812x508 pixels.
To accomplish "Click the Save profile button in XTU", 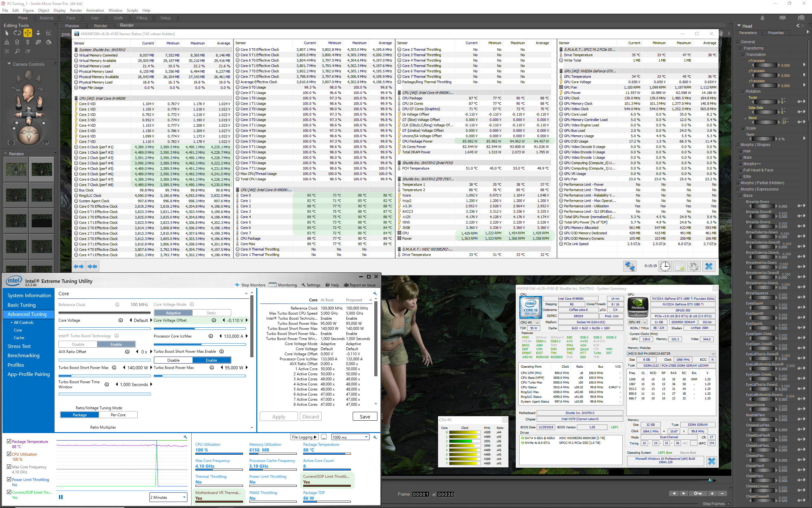I will coord(365,417).
